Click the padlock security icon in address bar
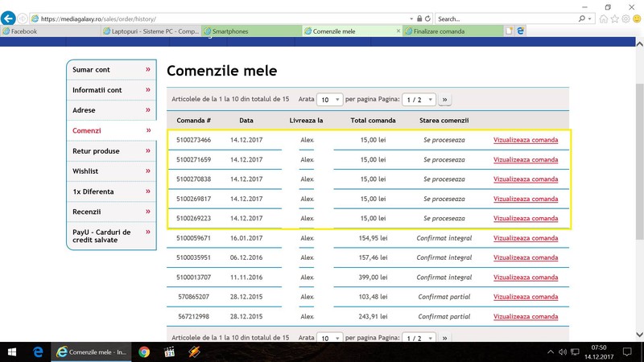 pyautogui.click(x=419, y=19)
